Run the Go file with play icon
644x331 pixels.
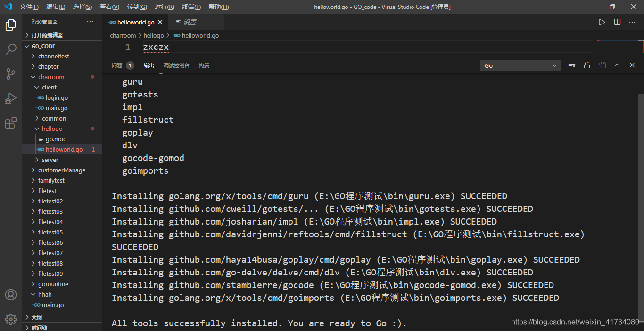[x=602, y=22]
